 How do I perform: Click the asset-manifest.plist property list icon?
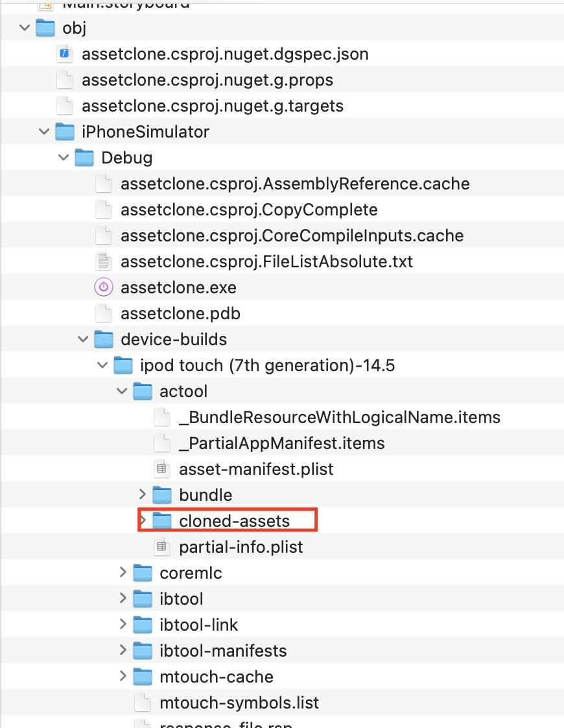[x=161, y=468]
